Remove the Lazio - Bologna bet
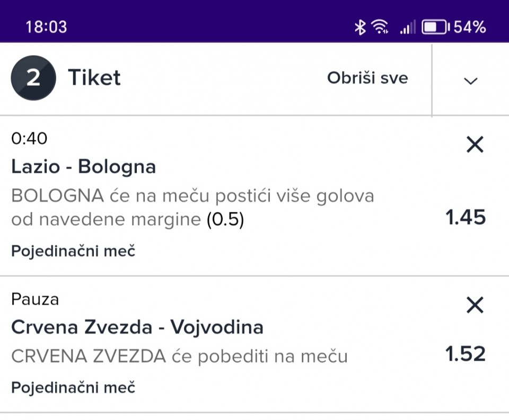Viewport: 509px width, 420px height. [475, 144]
